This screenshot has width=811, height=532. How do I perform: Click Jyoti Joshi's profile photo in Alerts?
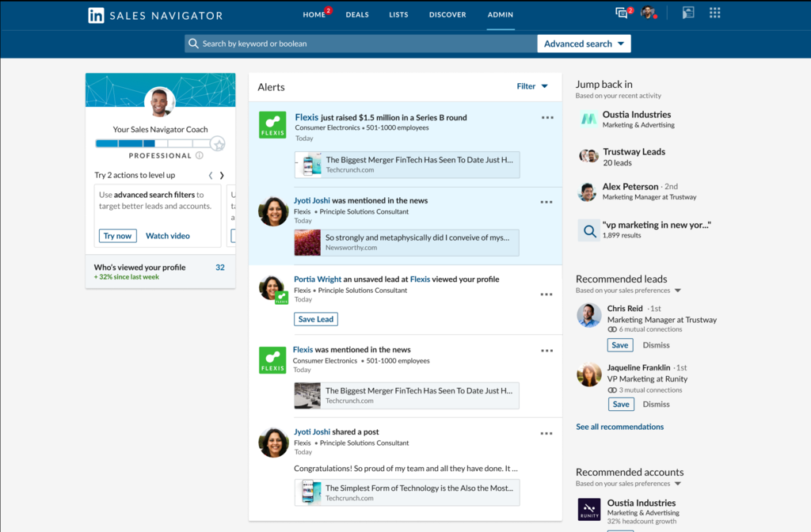click(272, 211)
